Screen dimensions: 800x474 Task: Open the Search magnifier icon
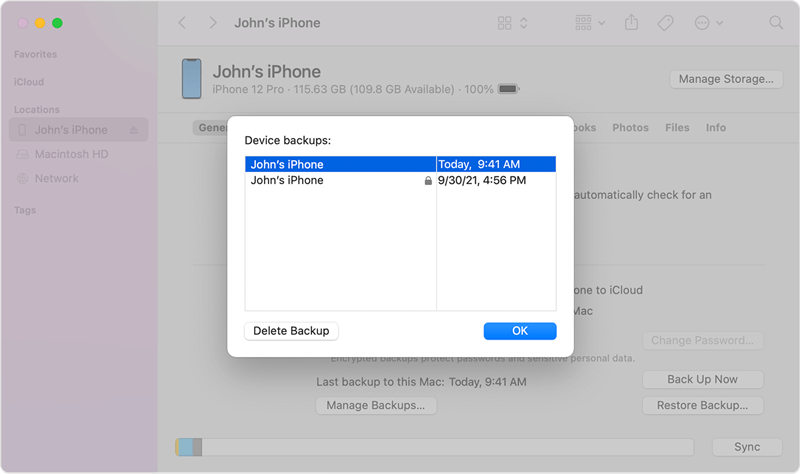(776, 22)
